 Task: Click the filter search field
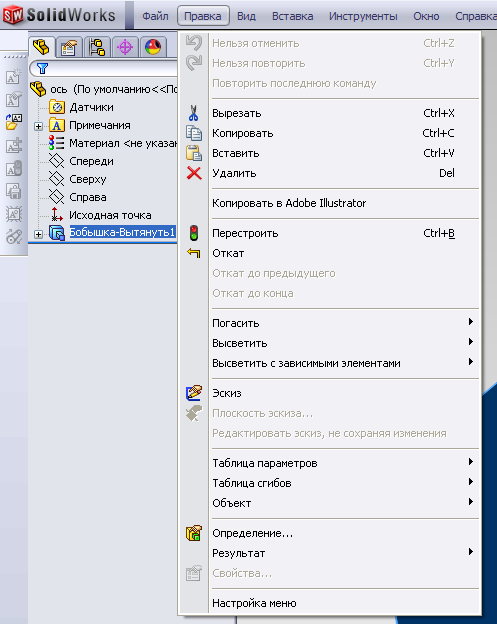point(104,69)
